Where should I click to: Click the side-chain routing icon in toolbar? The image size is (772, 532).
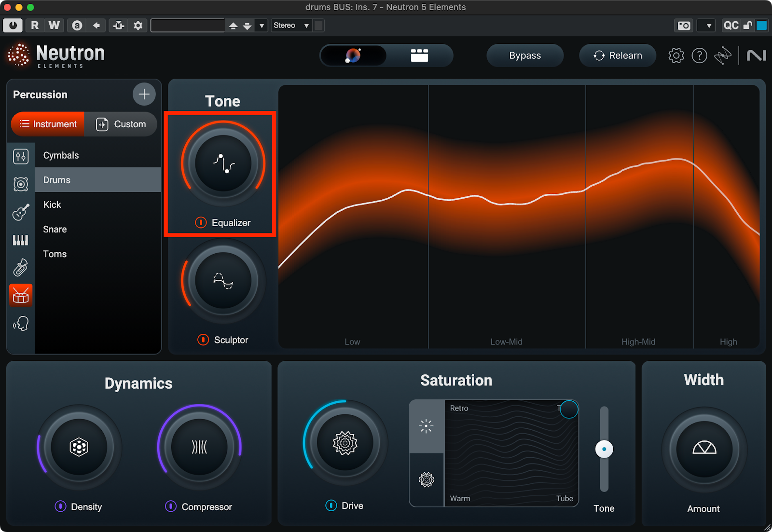tap(119, 26)
